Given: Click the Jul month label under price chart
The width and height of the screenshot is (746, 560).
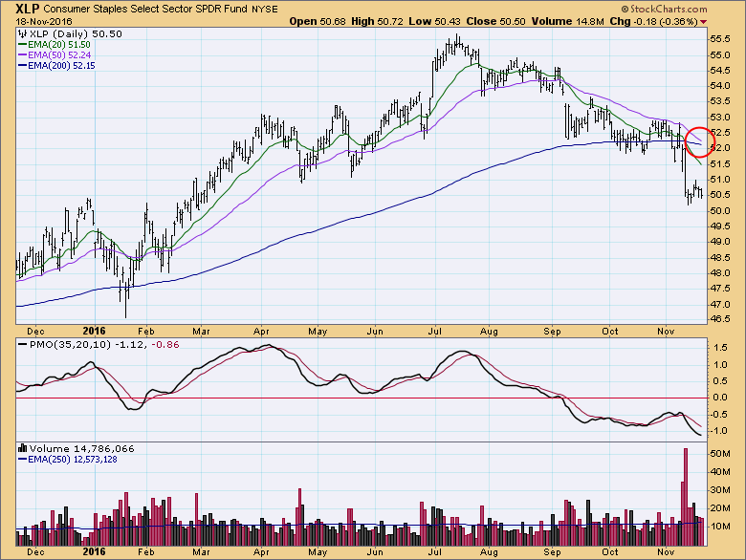Looking at the screenshot, I should [435, 331].
